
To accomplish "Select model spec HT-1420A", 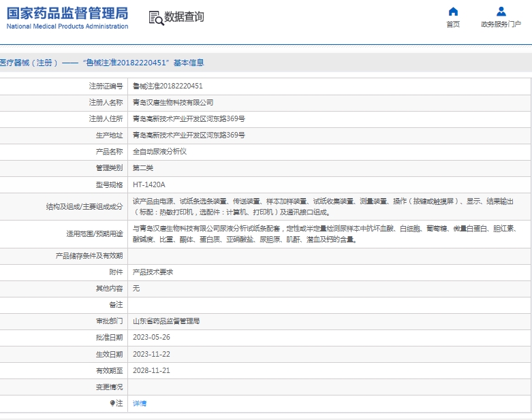I will pos(149,184).
